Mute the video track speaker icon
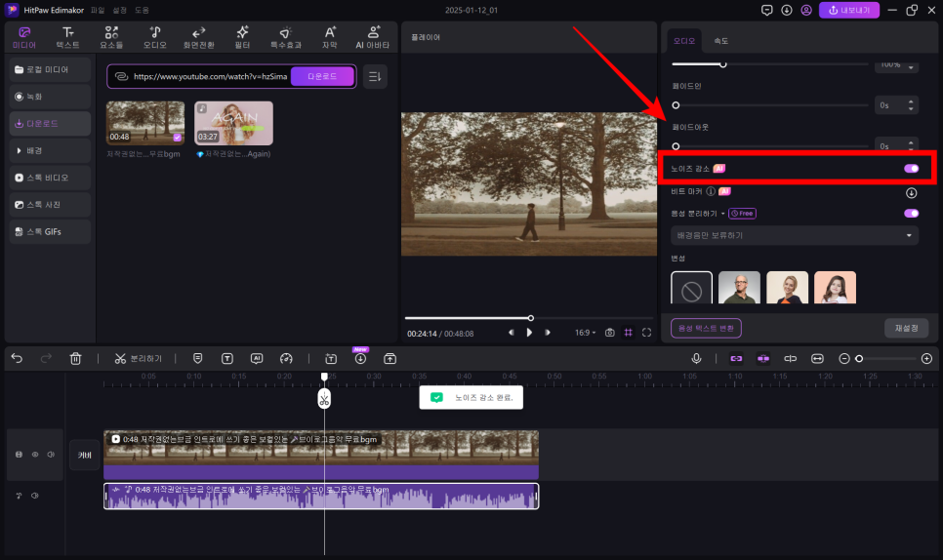The height and width of the screenshot is (560, 943). [51, 455]
